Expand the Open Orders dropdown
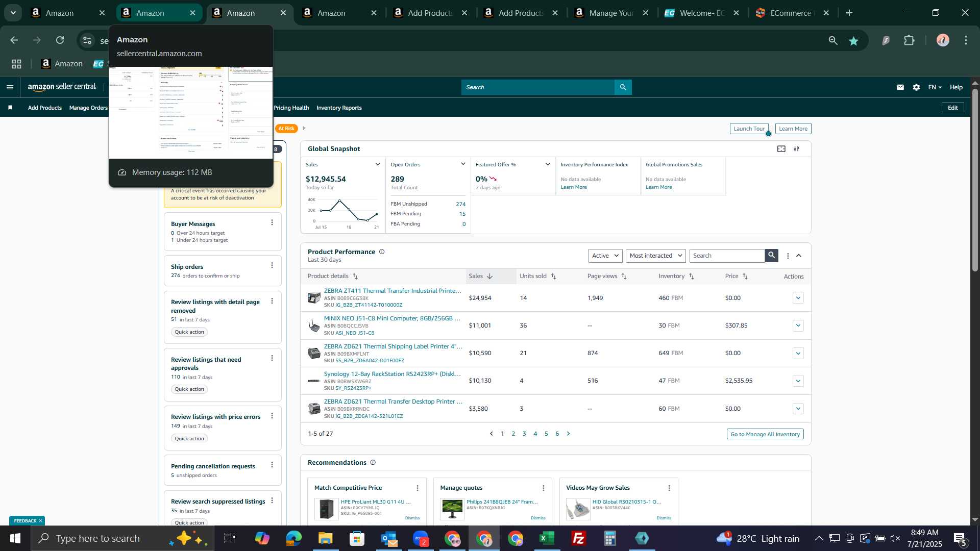The width and height of the screenshot is (980, 551). coord(463,164)
